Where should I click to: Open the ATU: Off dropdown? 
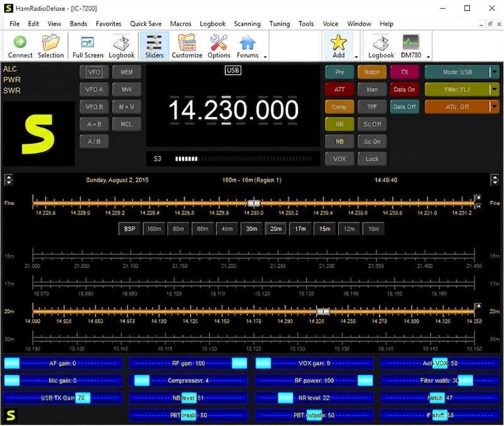pyautogui.click(x=462, y=107)
